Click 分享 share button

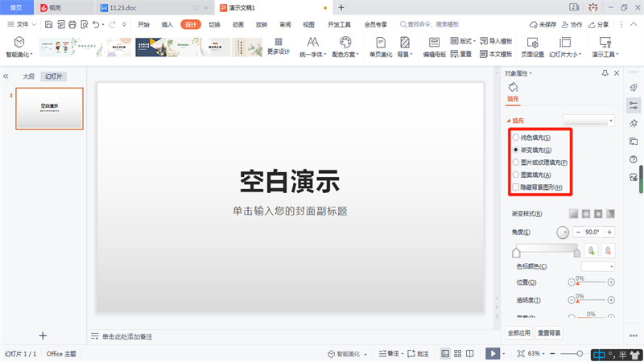[x=598, y=25]
